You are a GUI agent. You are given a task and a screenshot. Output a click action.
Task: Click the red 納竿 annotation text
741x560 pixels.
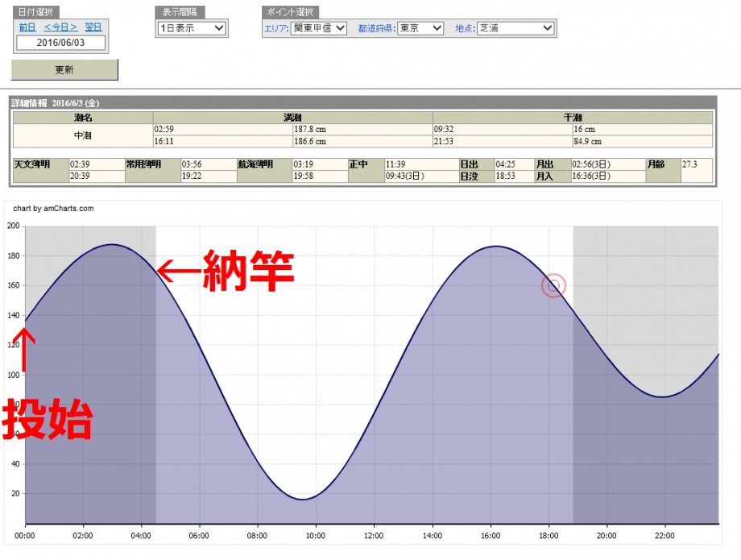(248, 271)
